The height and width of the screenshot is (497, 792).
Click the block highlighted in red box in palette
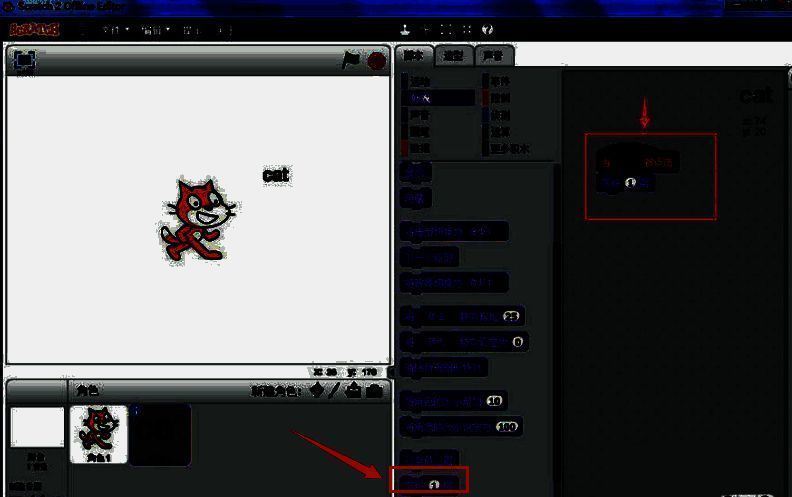tap(430, 482)
